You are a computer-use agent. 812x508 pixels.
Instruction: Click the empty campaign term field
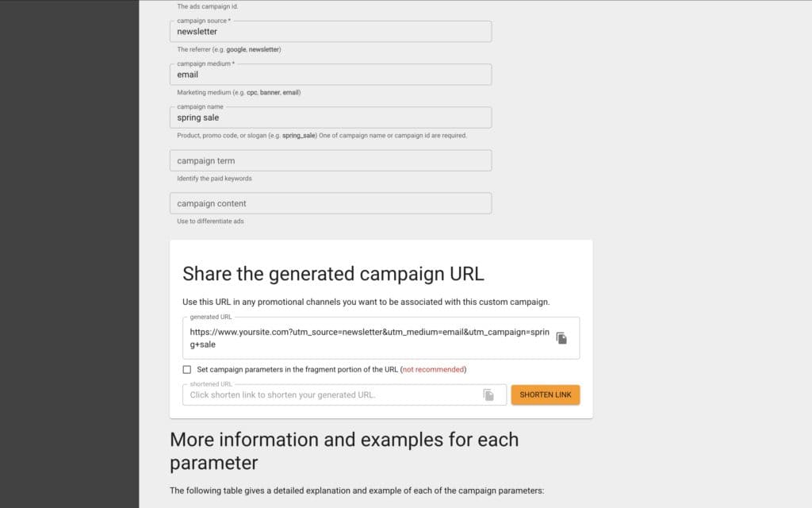(331, 160)
